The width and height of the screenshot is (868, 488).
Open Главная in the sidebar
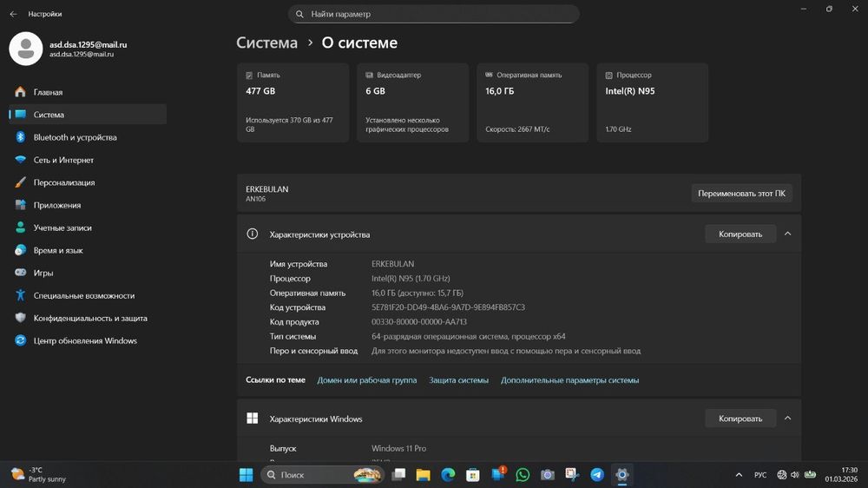88,92
